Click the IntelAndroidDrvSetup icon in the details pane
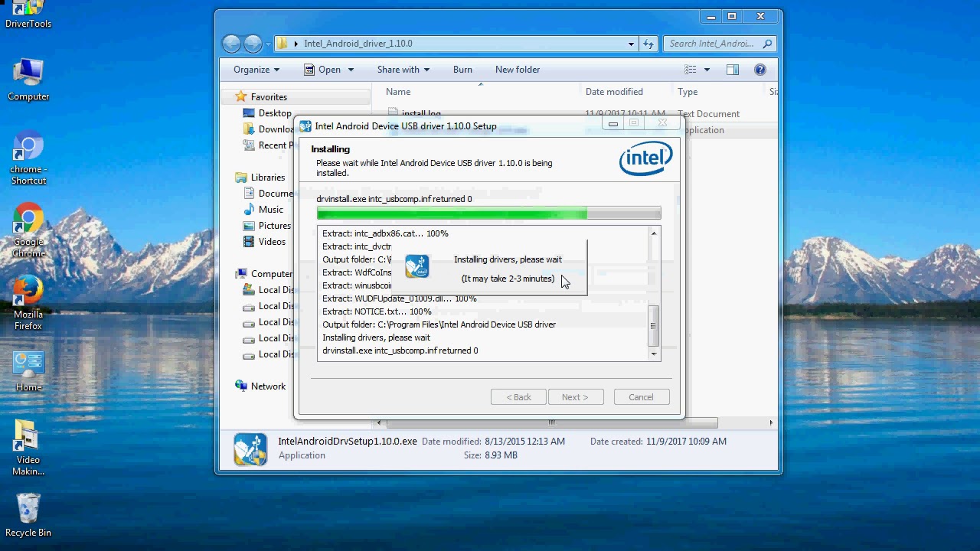 coord(250,449)
